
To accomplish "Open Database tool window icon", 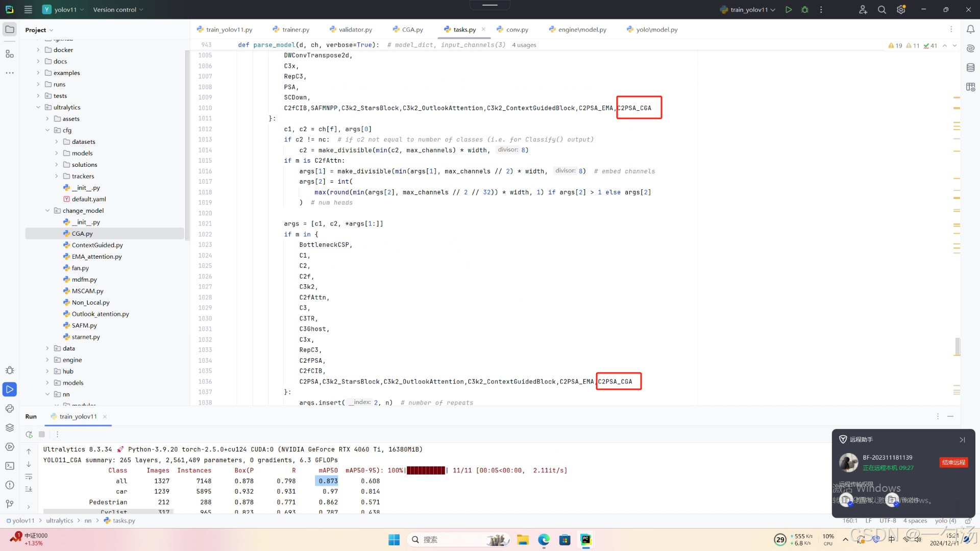I will 970,67.
